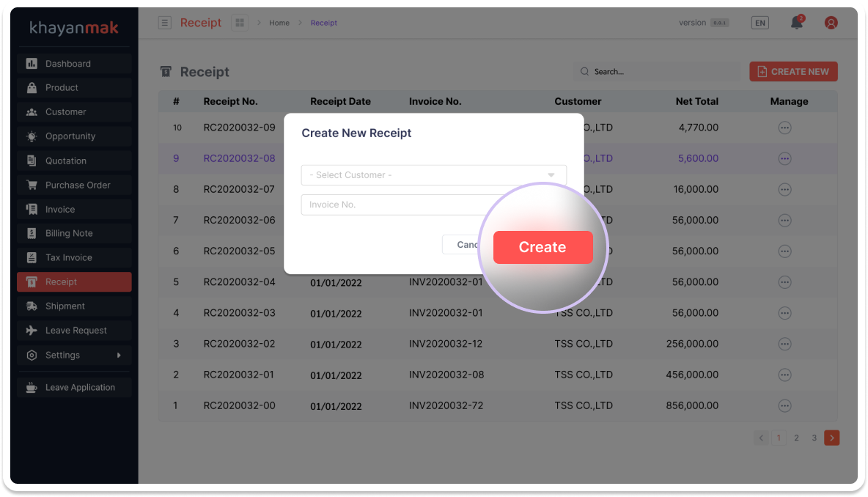Go to Shipment in sidebar menu
The image size is (868, 497).
point(74,306)
